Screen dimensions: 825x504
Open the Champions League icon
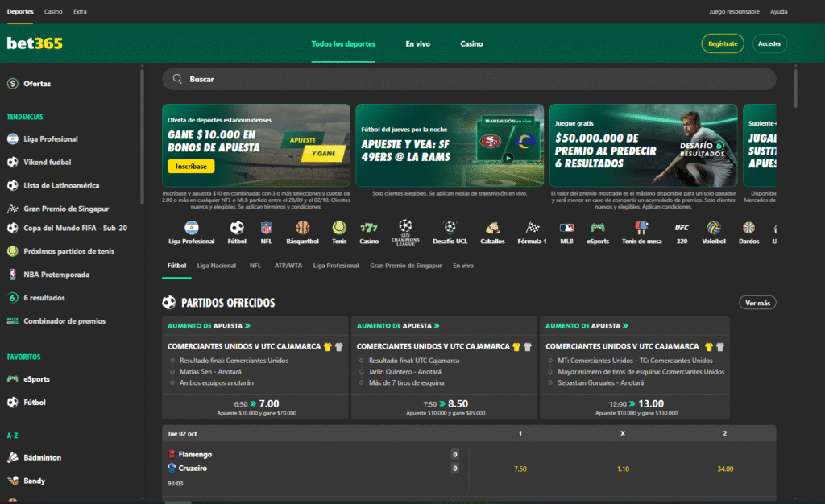click(406, 232)
